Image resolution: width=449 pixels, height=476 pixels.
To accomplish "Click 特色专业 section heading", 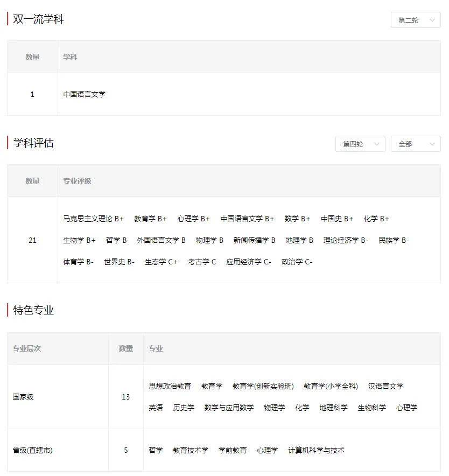I will point(33,310).
